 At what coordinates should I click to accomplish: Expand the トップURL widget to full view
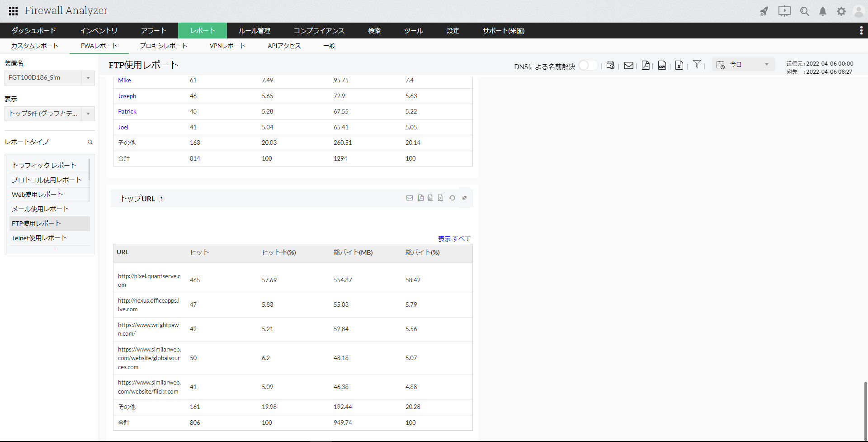pyautogui.click(x=464, y=198)
